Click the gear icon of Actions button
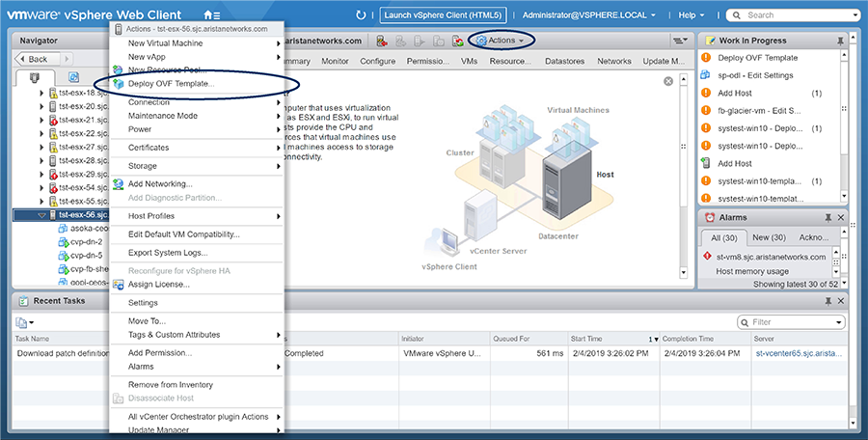868x440 pixels. coord(481,41)
